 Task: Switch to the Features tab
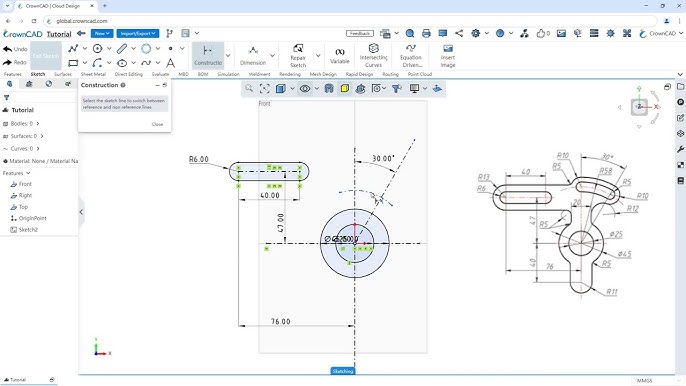13,74
